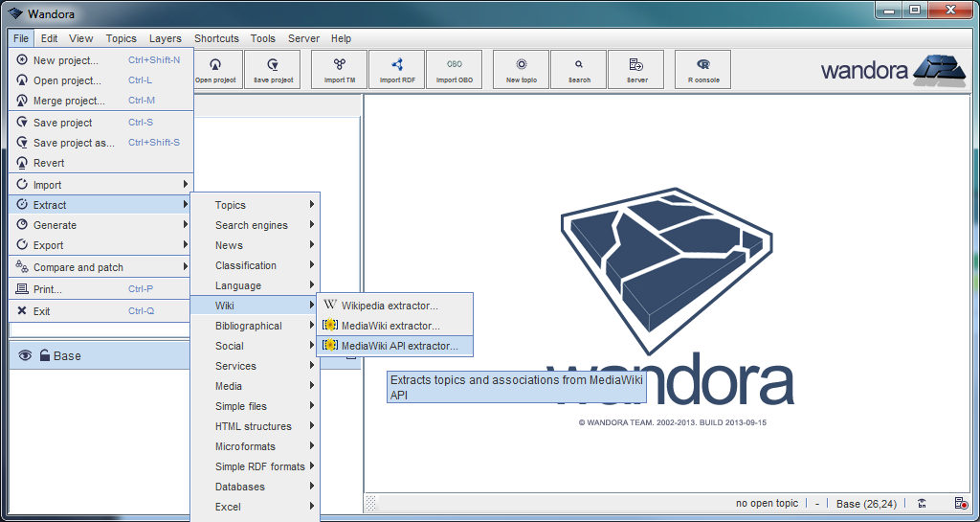Open Search from the toolbar
Screen dimensions: 980x522
[x=579, y=69]
